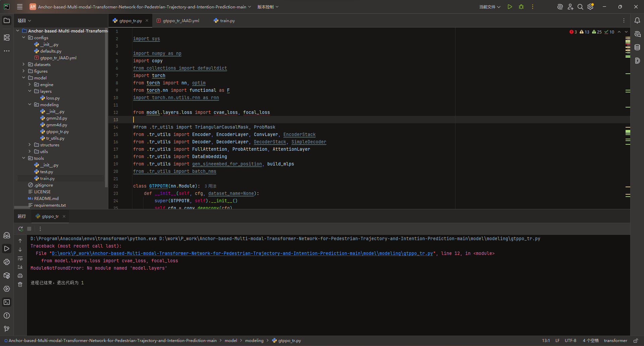The height and width of the screenshot is (346, 644).
Task: Stop the running process button
Action: point(29,229)
